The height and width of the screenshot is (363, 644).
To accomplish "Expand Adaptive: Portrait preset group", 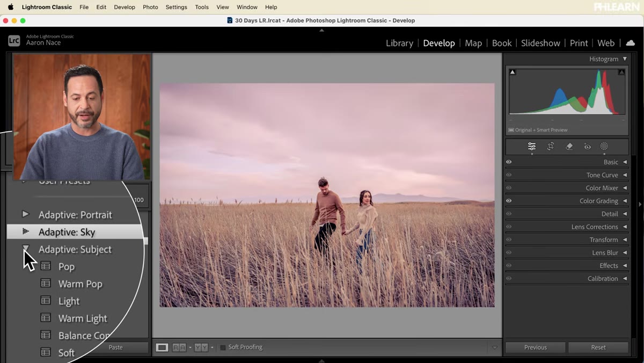I will [x=25, y=214].
